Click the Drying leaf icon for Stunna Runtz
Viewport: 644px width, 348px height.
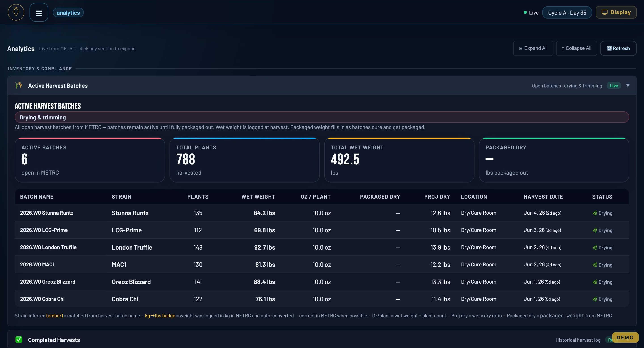[595, 213]
